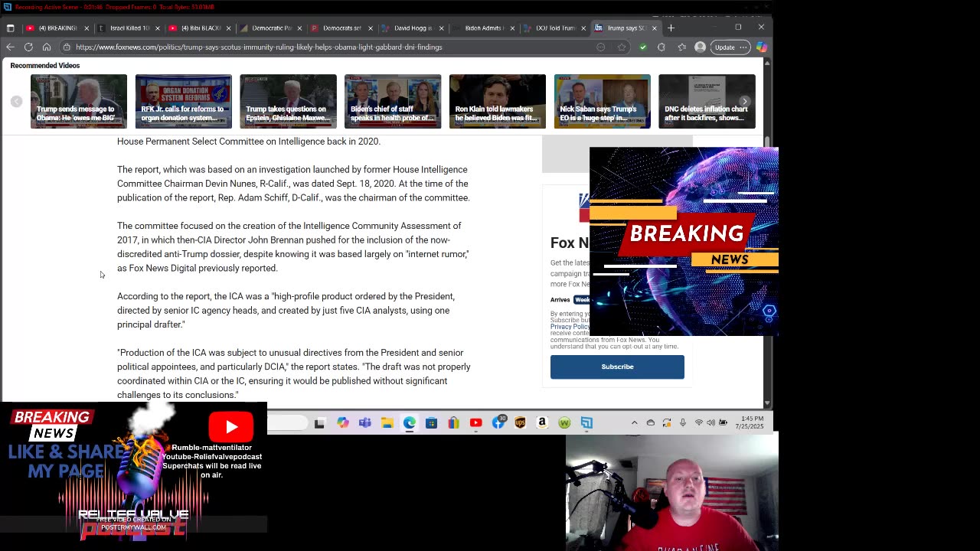
Task: Subscribe to the Fox News newsletter
Action: [617, 367]
